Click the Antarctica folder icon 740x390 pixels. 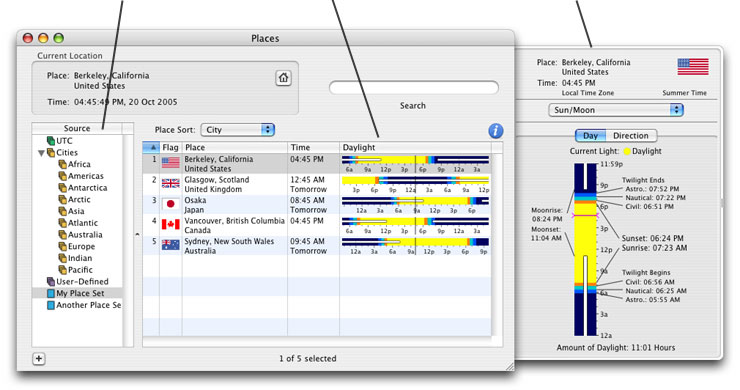click(62, 188)
